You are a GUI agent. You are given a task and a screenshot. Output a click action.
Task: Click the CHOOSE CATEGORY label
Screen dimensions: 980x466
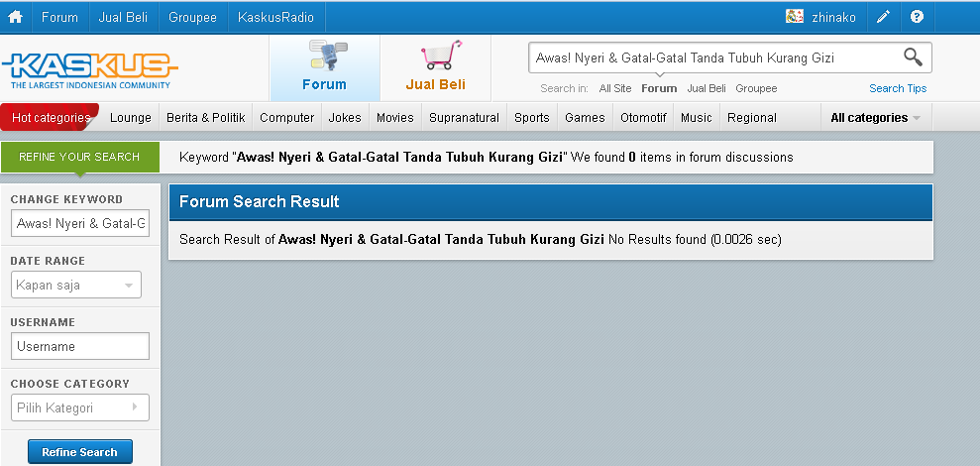(70, 384)
